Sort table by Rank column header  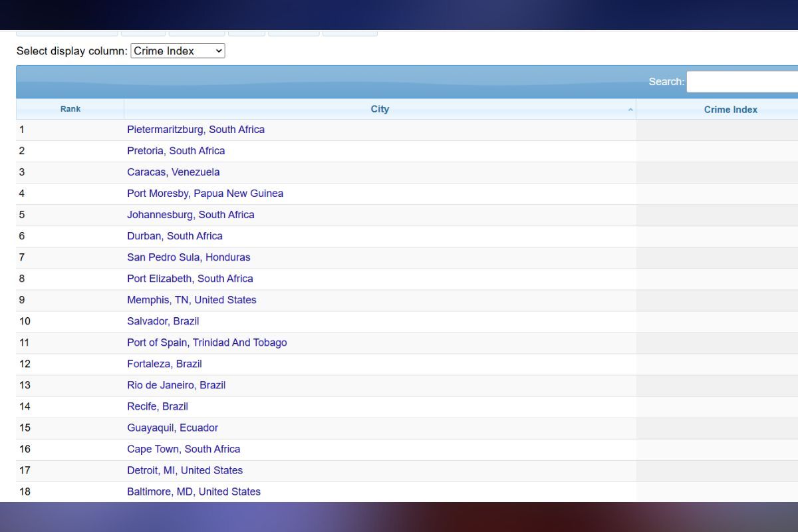click(70, 109)
